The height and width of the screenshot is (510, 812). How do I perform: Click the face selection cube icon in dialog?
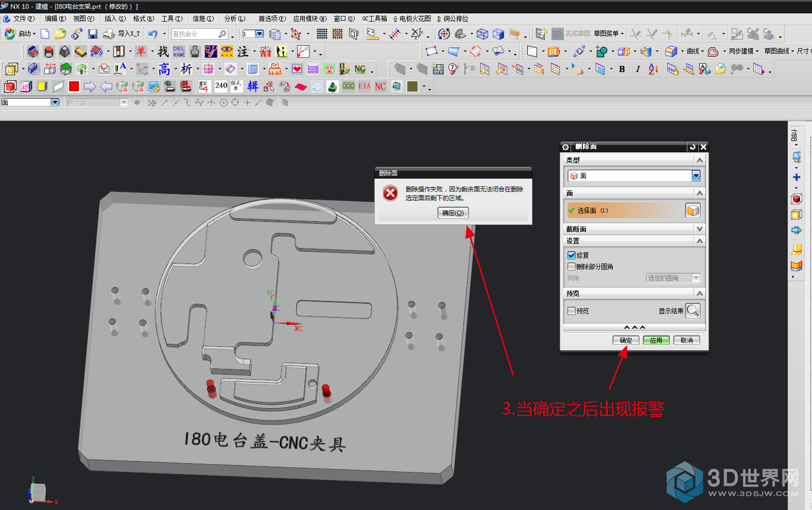[x=693, y=210]
